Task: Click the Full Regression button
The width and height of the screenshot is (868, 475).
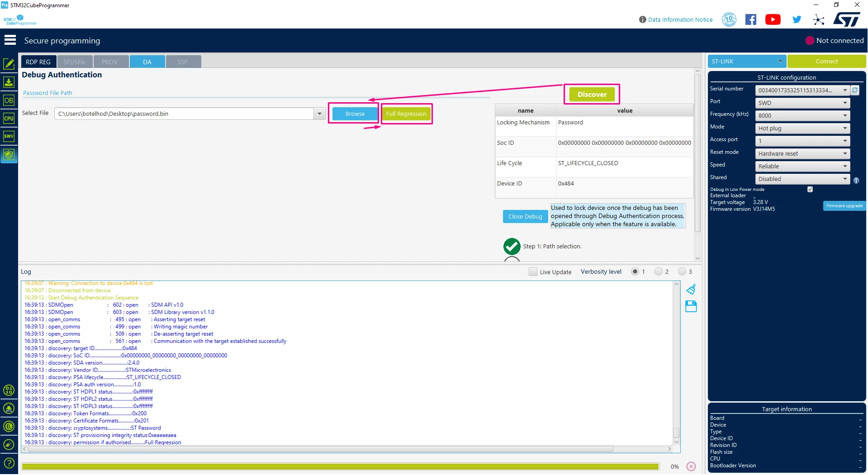Action: (x=406, y=114)
